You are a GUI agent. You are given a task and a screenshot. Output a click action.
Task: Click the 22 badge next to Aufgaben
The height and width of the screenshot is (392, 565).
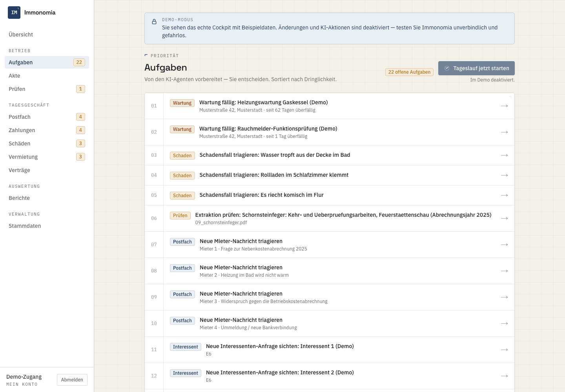click(x=79, y=62)
